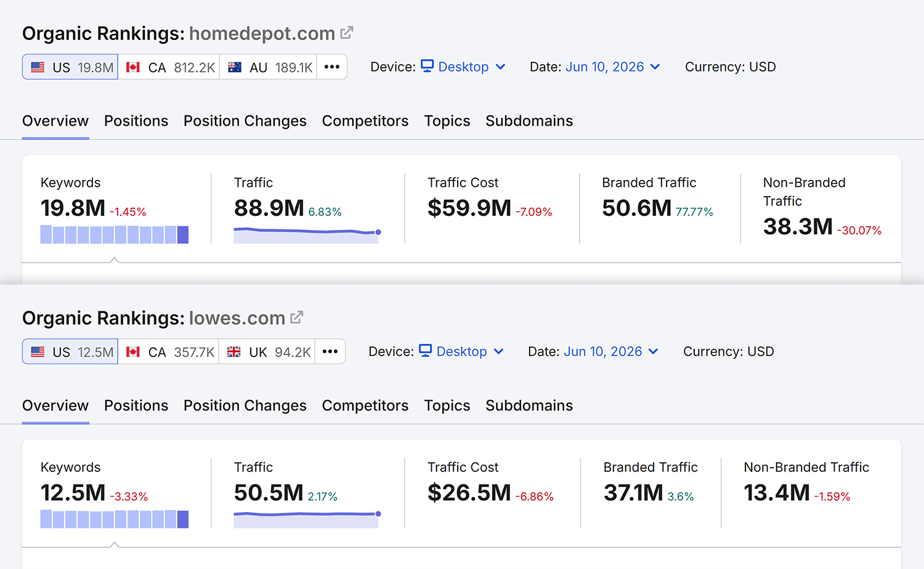Click the -1.59% non-branded change
The height and width of the screenshot is (569, 924).
click(832, 497)
